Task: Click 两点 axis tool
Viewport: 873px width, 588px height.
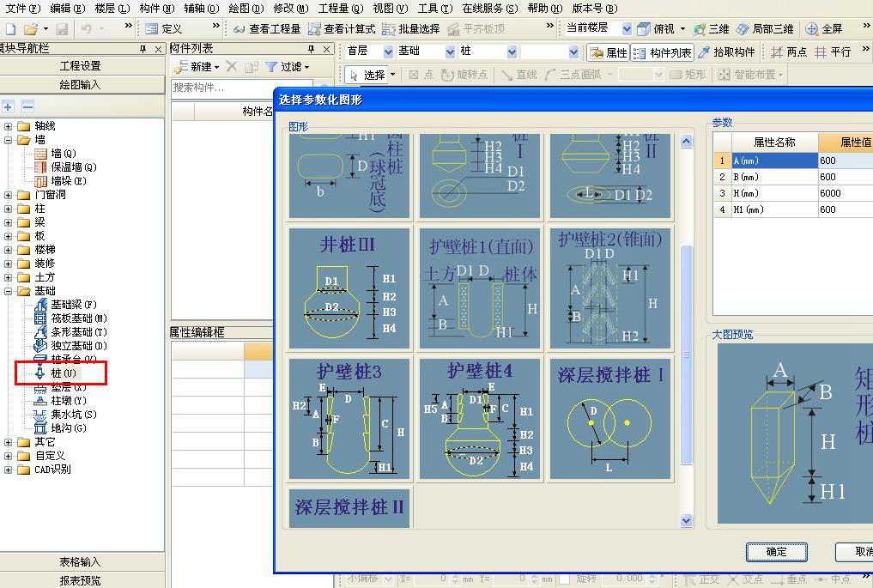Action: (x=788, y=52)
